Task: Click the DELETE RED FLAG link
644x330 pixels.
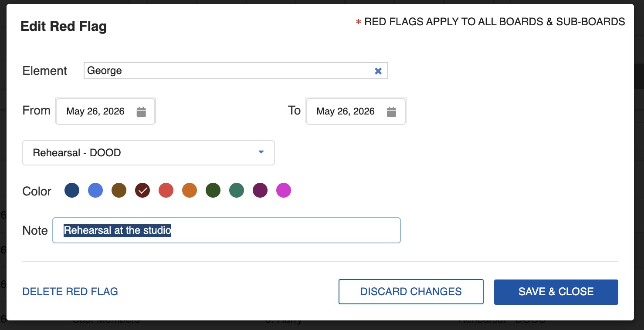Action: click(70, 292)
